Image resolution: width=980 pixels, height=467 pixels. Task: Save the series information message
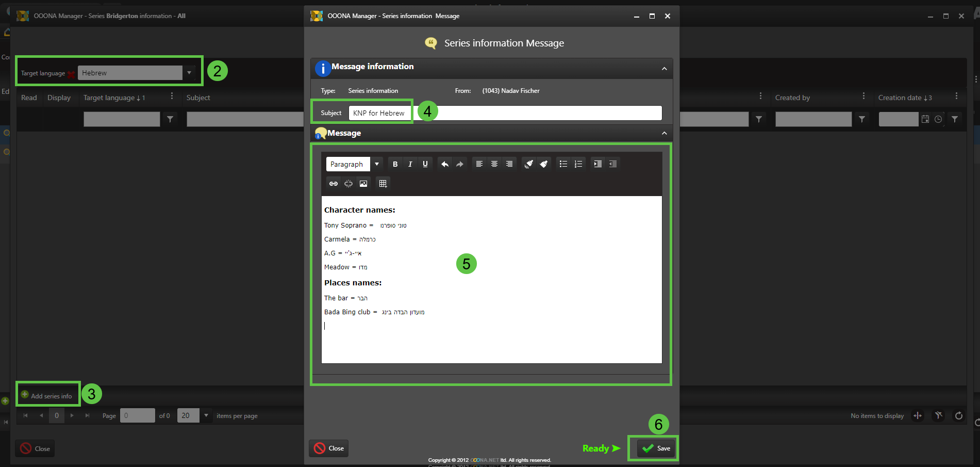tap(656, 448)
